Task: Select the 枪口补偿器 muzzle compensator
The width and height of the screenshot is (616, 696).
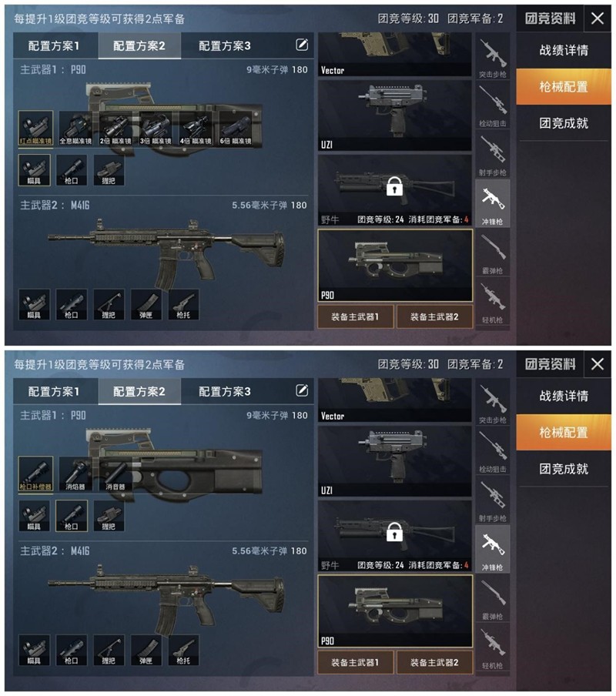Action: click(x=35, y=474)
